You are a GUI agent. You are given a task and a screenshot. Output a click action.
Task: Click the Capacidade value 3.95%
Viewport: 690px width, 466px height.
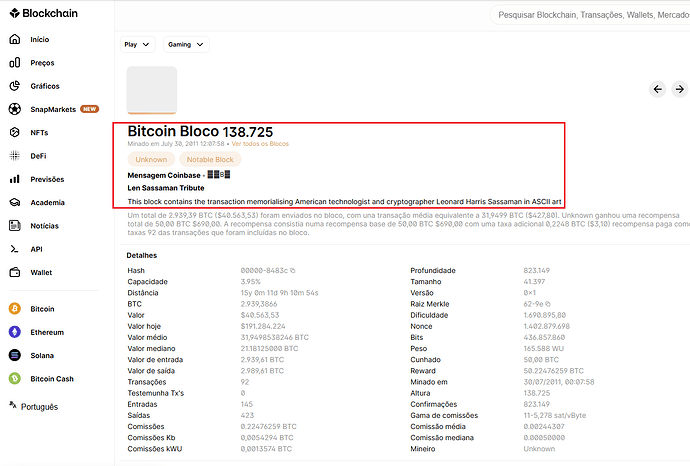click(x=251, y=282)
